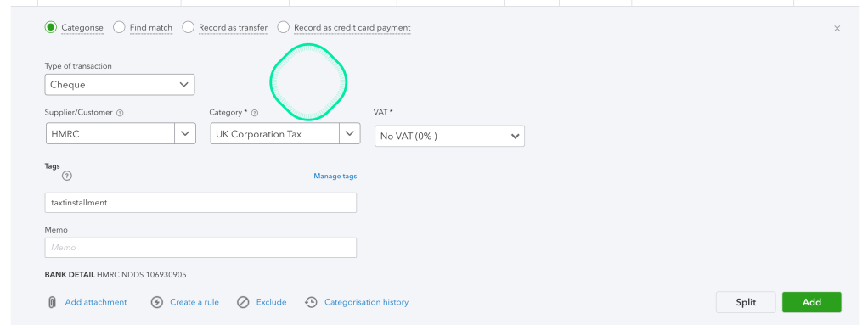Open the VAT No VAT (0%) dropdown
868x325 pixels.
449,136
